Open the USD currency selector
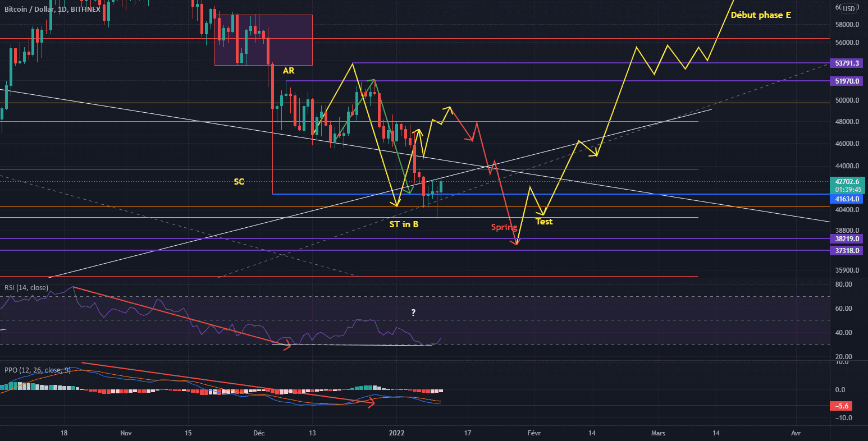 pos(849,8)
